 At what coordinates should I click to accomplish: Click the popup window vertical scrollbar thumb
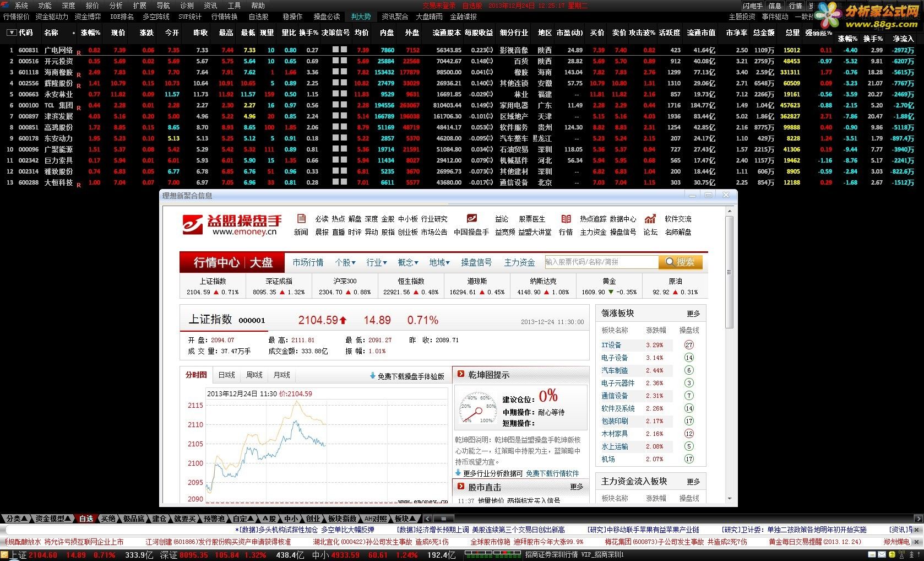(729, 272)
